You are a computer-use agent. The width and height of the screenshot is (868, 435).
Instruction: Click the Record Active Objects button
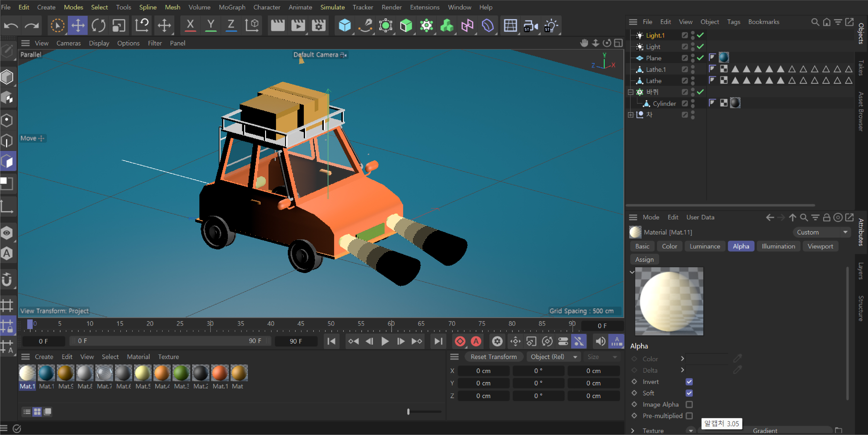(460, 341)
